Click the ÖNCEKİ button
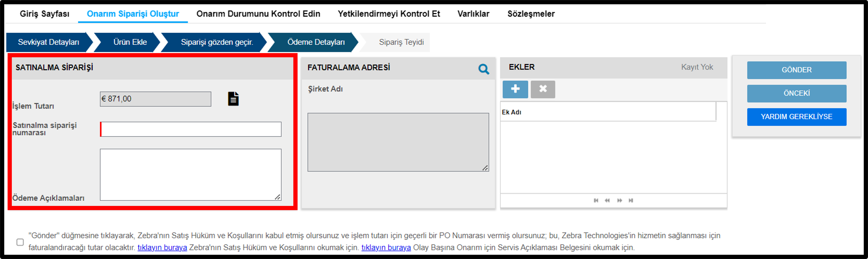Viewport: 868px width, 259px height. click(x=796, y=93)
